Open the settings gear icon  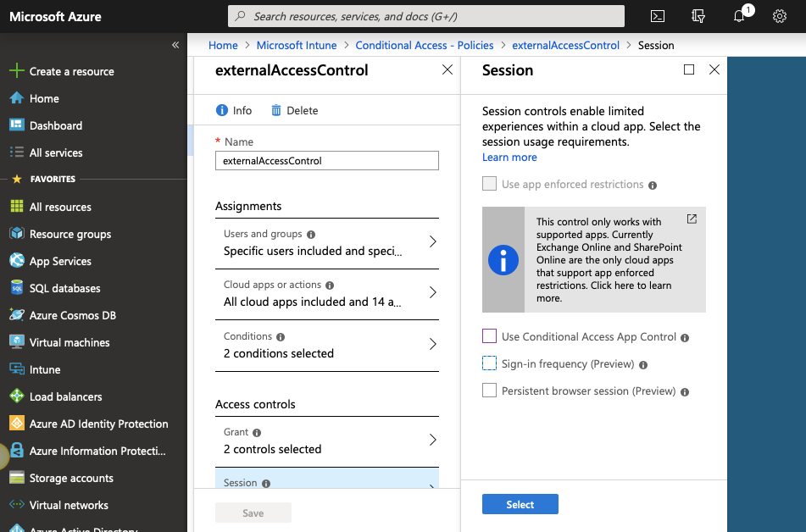[x=780, y=16]
